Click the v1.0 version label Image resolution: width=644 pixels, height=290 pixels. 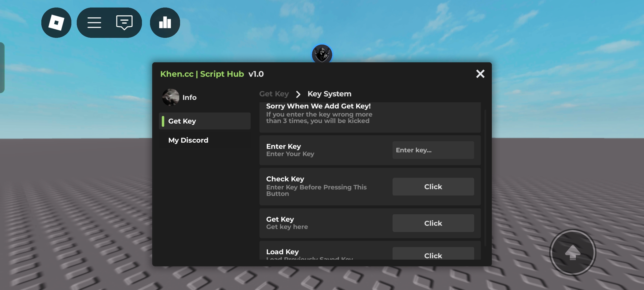pos(256,74)
